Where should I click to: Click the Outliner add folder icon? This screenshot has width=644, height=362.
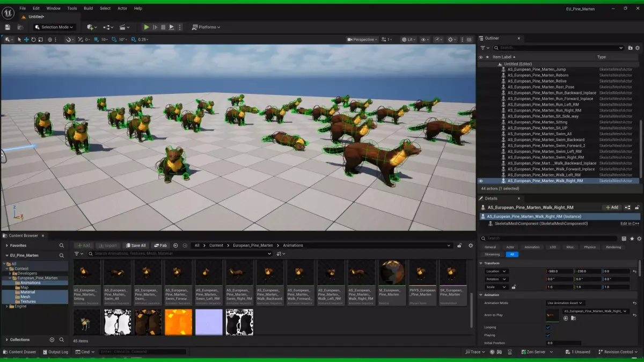(x=629, y=48)
